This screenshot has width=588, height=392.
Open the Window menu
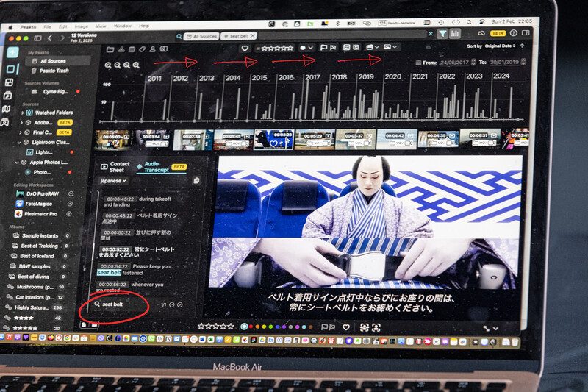tap(123, 26)
